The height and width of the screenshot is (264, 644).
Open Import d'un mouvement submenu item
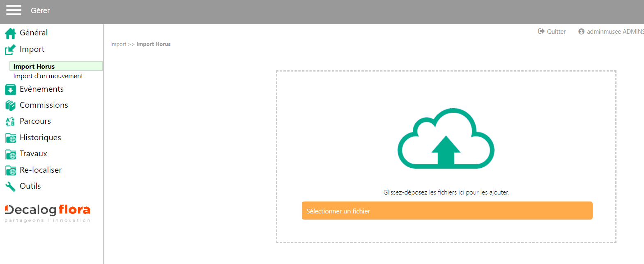pyautogui.click(x=48, y=76)
